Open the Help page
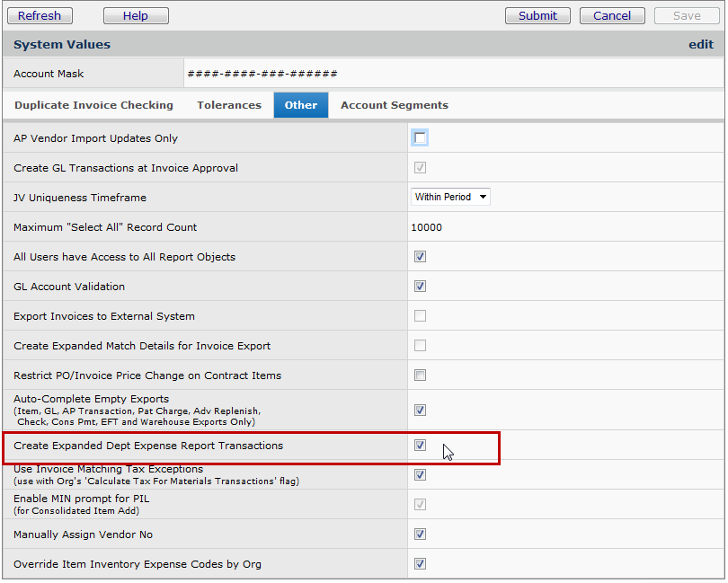This screenshot has height=583, width=728. (136, 15)
